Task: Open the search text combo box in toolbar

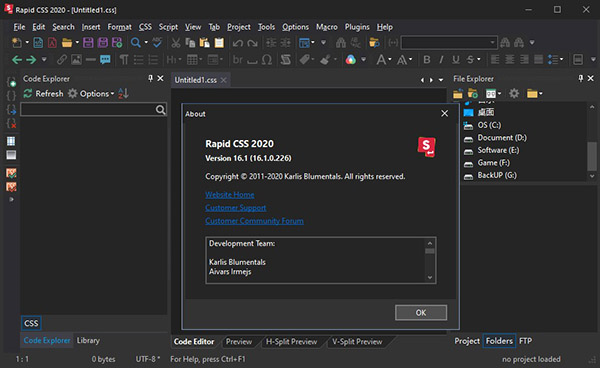Action: coord(449,42)
